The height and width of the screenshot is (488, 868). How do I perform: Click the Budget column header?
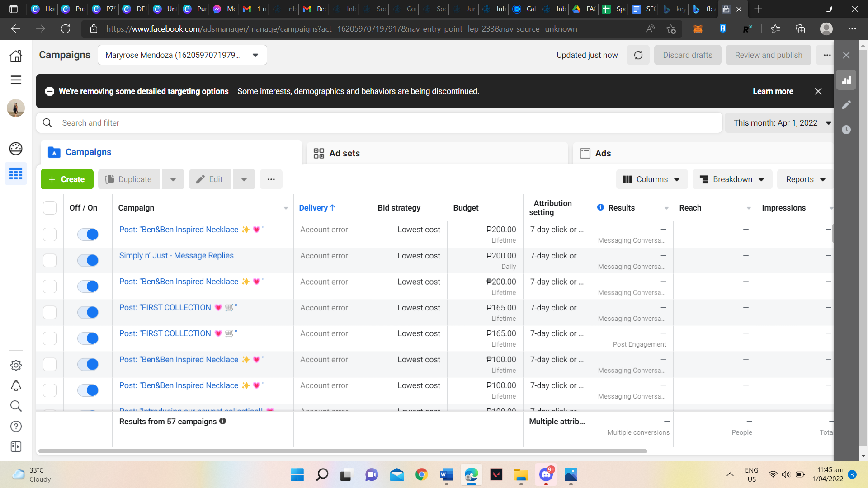pos(466,208)
